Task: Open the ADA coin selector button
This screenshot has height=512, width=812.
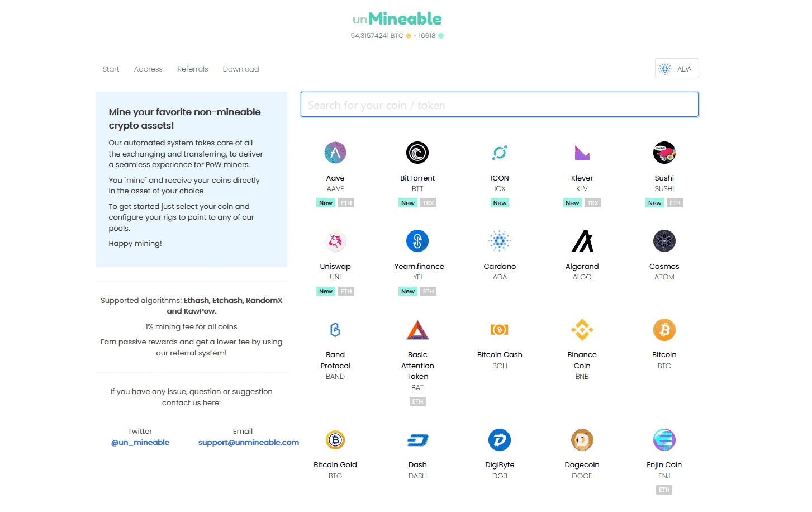Action: pos(677,69)
